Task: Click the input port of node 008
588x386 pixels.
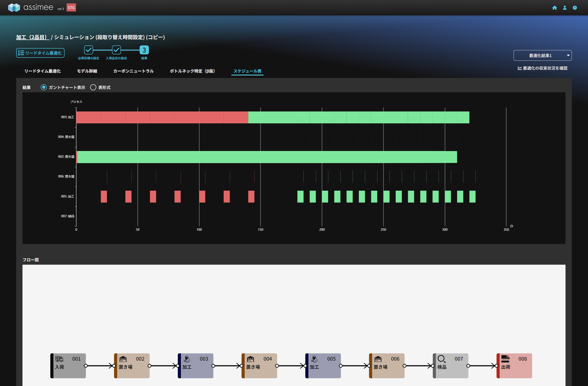Action: (496, 366)
